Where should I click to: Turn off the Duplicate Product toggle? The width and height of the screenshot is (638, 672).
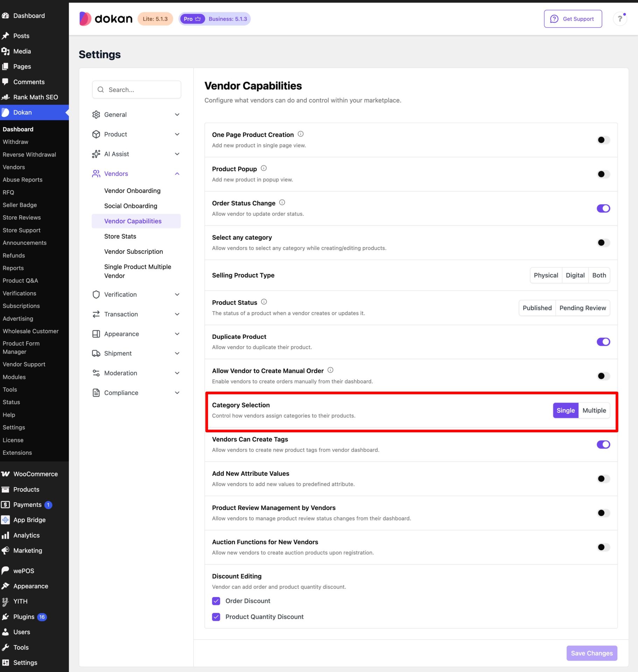pos(603,342)
